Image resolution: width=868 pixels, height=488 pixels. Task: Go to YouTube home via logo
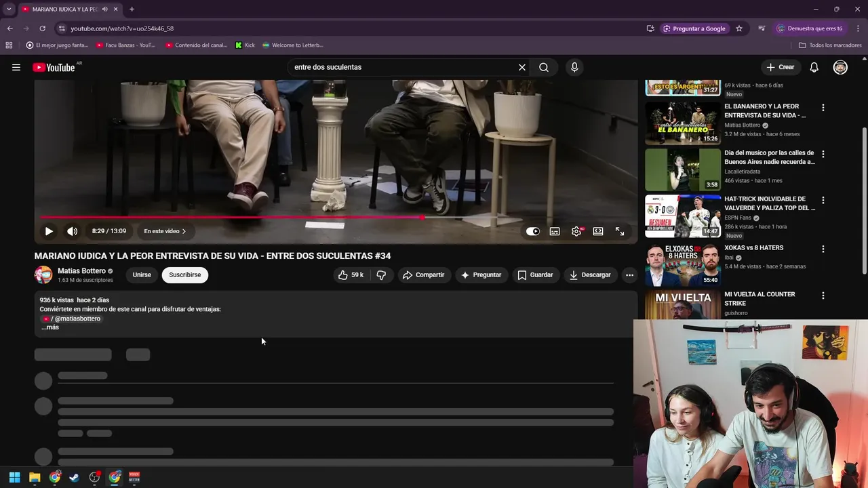point(54,67)
